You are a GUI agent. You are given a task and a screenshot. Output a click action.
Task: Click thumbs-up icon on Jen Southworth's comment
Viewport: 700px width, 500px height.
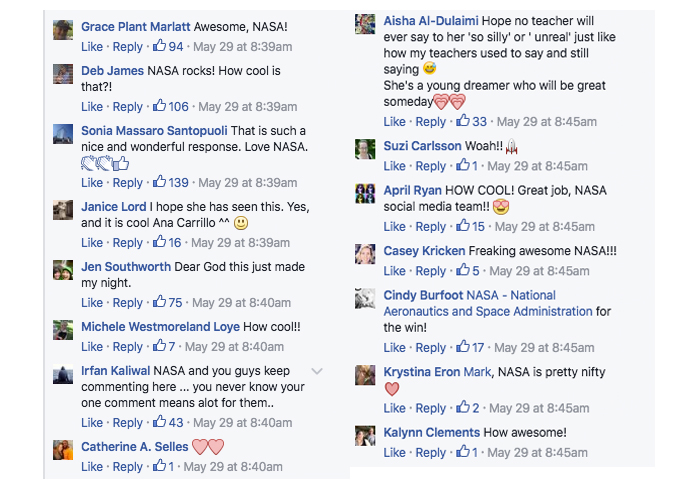[x=159, y=302]
